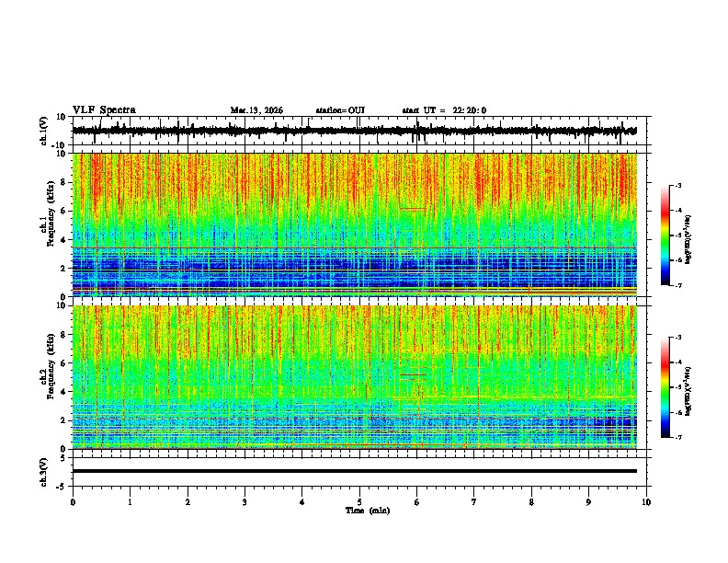The height and width of the screenshot is (563, 728).
Task: Click the "-3" label on ch.1 colorbar
Action: click(x=678, y=185)
